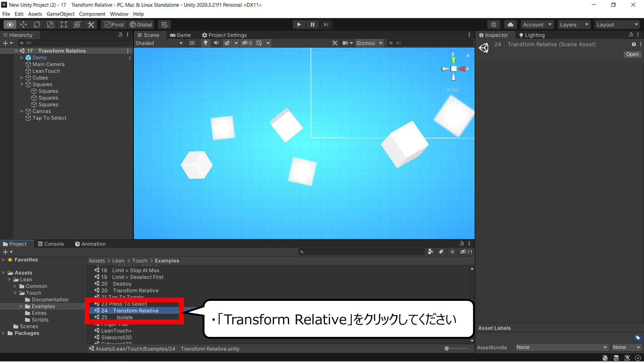
Task: Open Layers dropdown
Action: pos(574,24)
